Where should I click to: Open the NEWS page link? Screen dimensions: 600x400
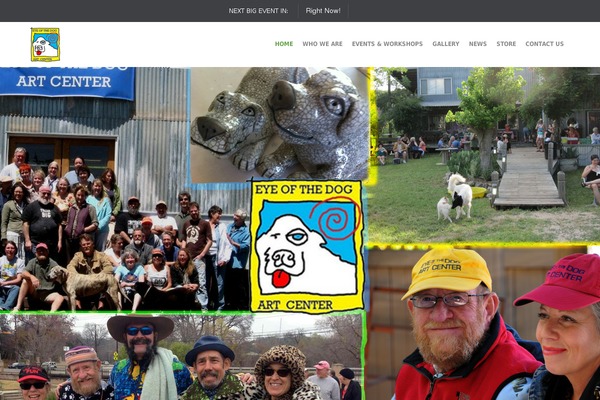point(478,44)
